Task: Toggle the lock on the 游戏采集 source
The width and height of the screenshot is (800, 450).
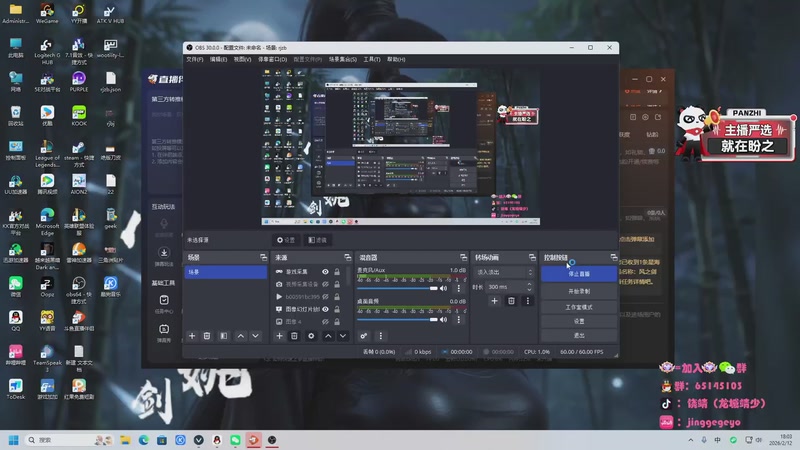Action: 337,271
